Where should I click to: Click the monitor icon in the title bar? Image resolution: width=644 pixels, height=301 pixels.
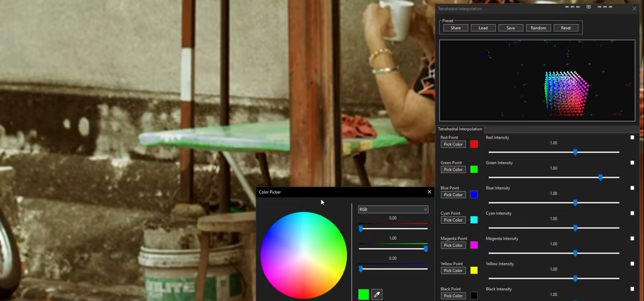[588, 7]
